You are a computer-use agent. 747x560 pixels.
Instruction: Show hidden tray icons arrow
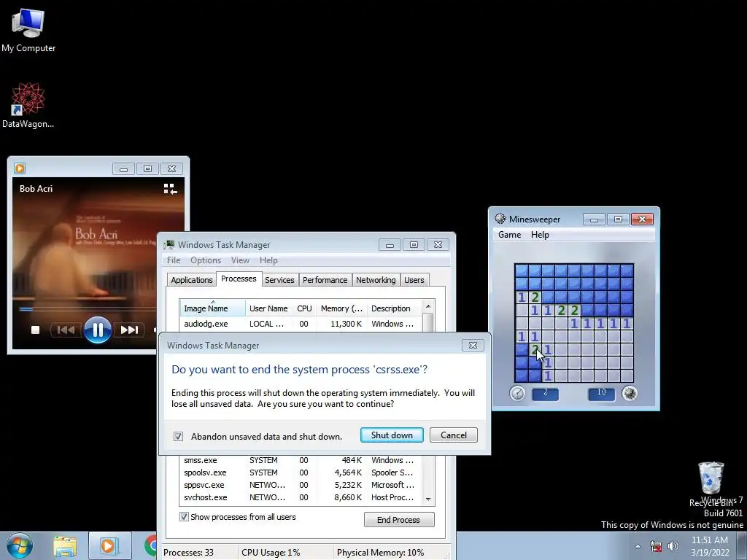pos(638,546)
